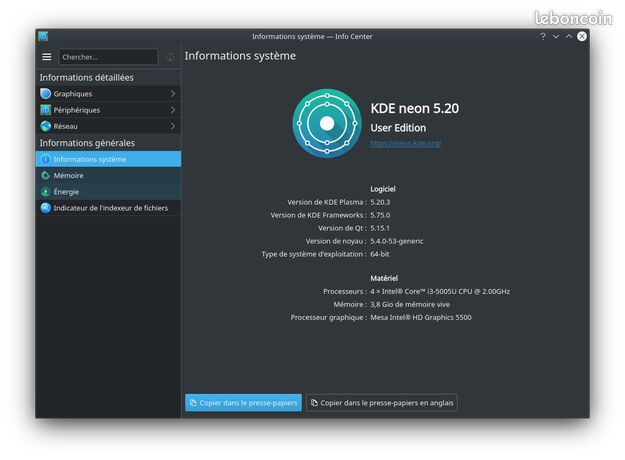Image resolution: width=625 pixels, height=460 pixels.
Task: Click the help question mark in the titlebar
Action: tap(543, 37)
